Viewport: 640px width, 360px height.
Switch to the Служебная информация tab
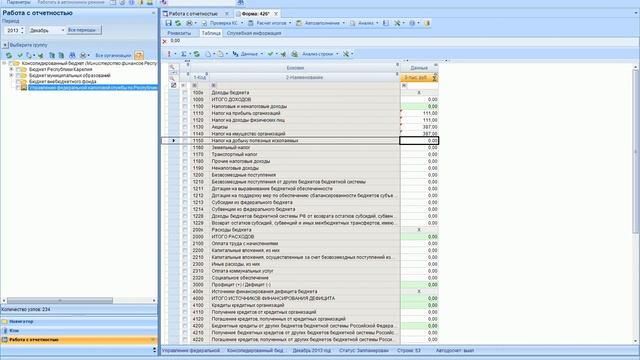(254, 33)
